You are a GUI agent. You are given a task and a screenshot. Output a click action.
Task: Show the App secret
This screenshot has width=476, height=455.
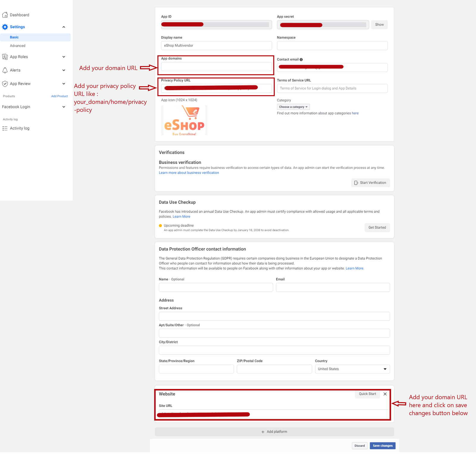(x=379, y=25)
